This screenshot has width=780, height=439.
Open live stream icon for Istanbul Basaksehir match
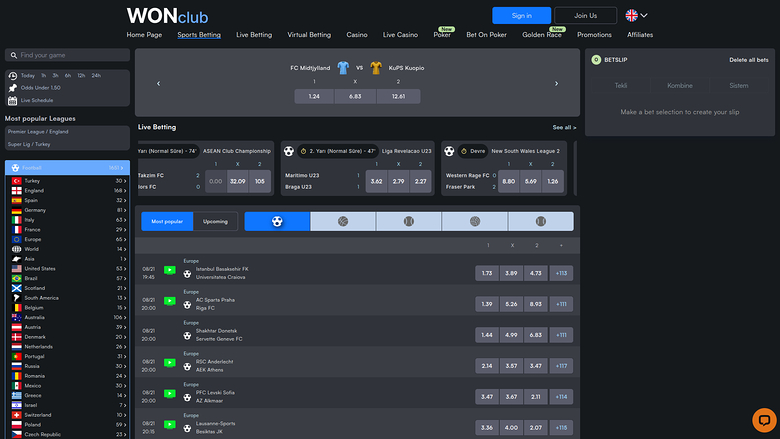click(x=170, y=270)
